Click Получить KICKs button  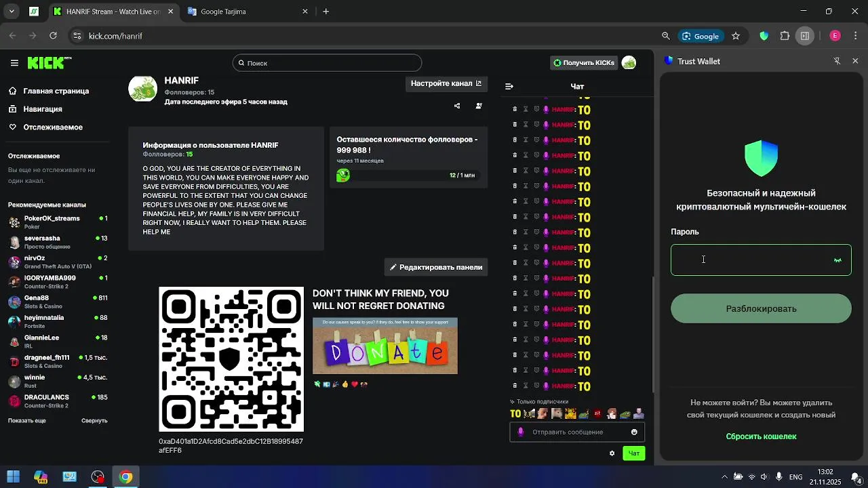tap(584, 63)
